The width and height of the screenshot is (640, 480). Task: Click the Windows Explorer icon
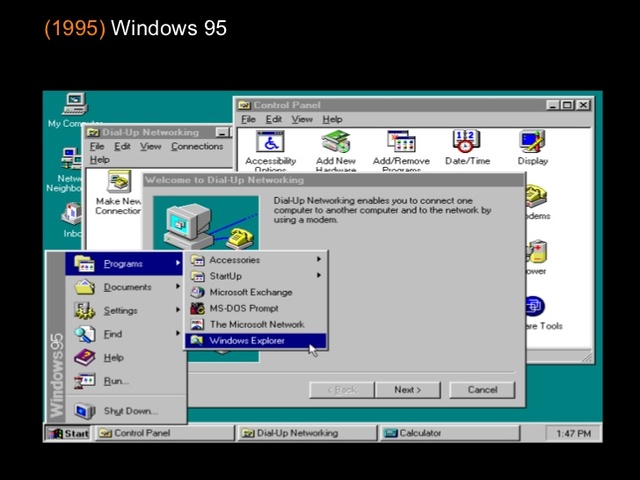pos(197,340)
